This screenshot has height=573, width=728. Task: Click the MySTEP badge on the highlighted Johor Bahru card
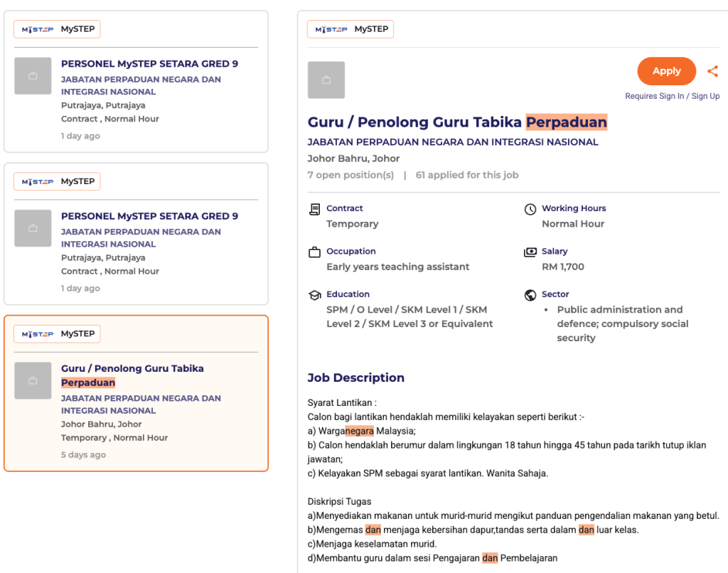[58, 334]
